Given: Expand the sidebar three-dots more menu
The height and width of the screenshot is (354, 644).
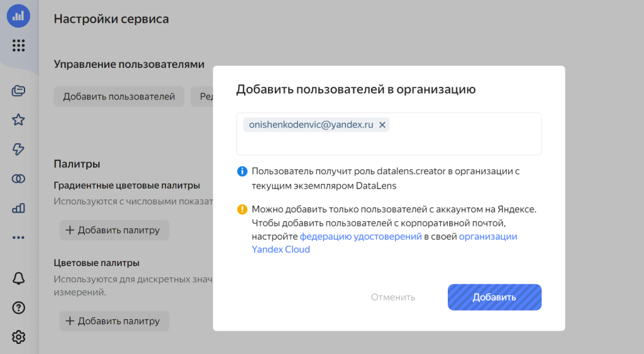Looking at the screenshot, I should pos(18,238).
